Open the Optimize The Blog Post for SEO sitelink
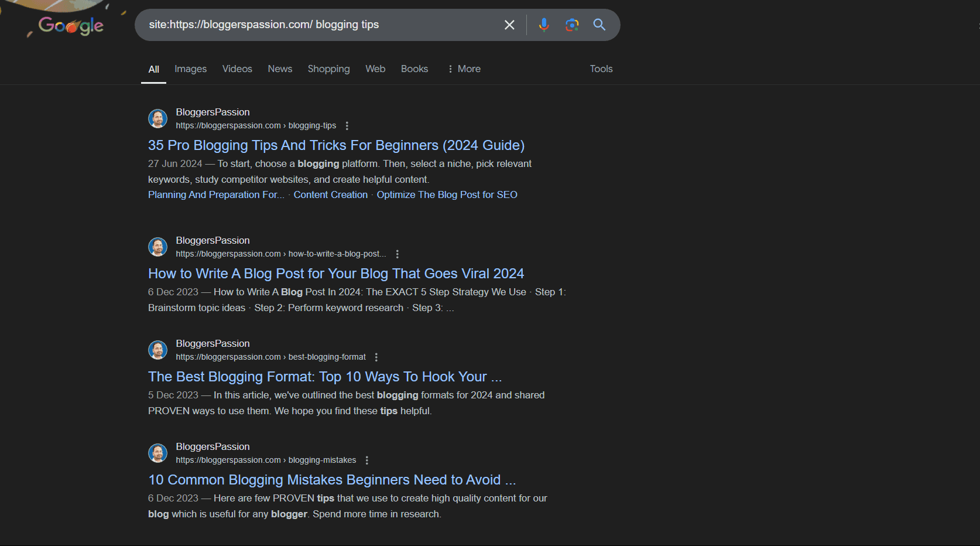980x546 pixels. coord(447,194)
